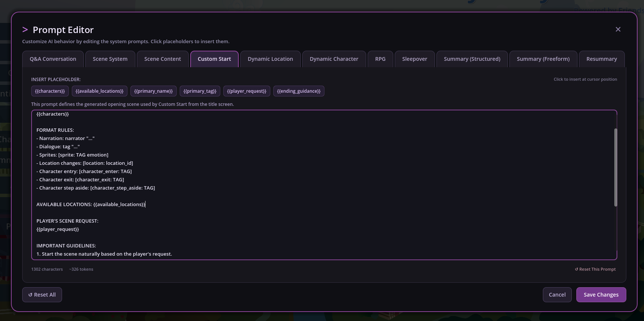Click the Custom Start tab
Screen dimensions: 644x321
coord(214,59)
